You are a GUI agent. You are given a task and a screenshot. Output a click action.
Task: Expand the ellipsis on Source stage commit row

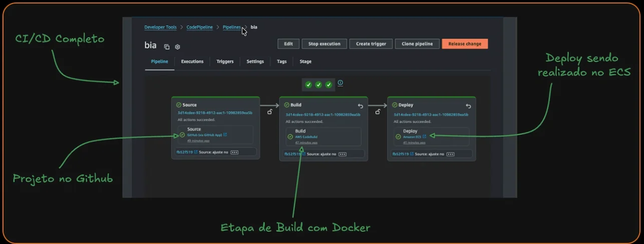[x=234, y=152]
